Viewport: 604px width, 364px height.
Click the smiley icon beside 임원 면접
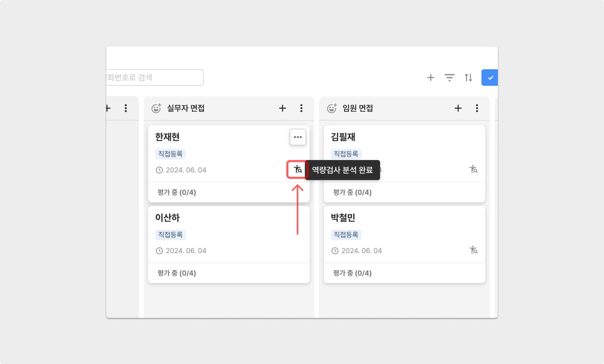332,108
